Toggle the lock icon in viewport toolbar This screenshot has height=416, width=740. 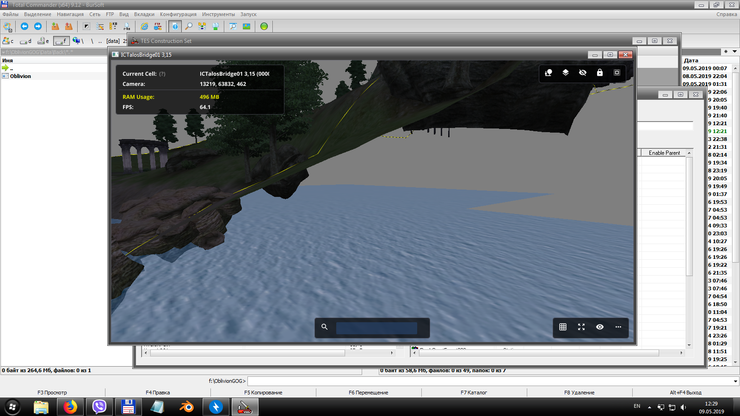pos(600,73)
